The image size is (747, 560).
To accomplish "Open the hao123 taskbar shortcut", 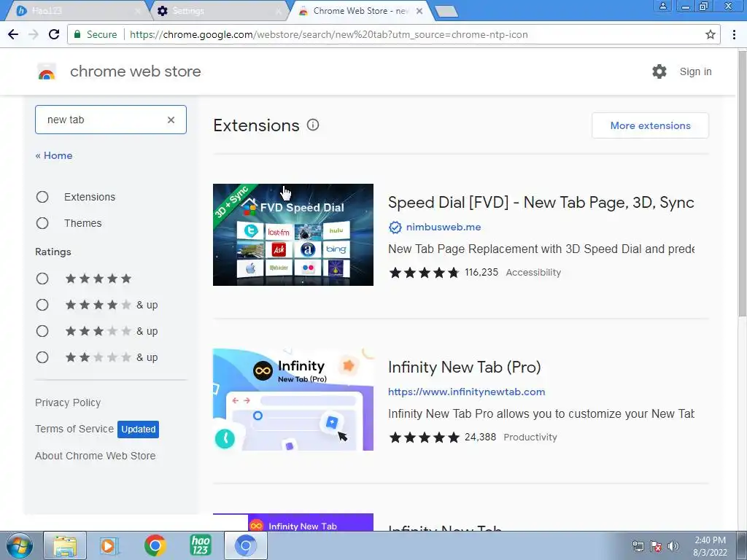I will 200,545.
